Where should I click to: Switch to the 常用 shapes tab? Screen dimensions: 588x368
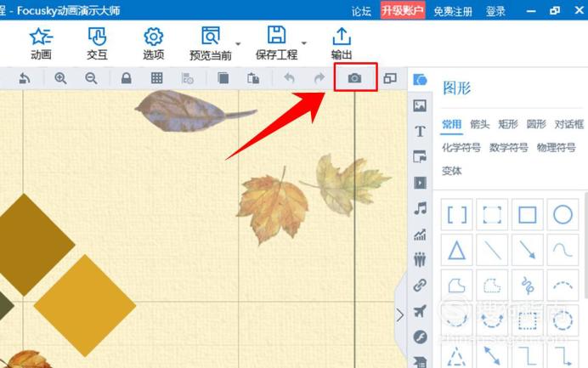coord(451,124)
